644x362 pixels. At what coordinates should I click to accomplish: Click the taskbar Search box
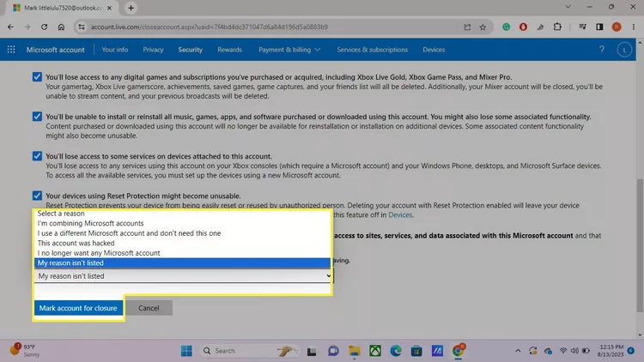click(x=248, y=351)
